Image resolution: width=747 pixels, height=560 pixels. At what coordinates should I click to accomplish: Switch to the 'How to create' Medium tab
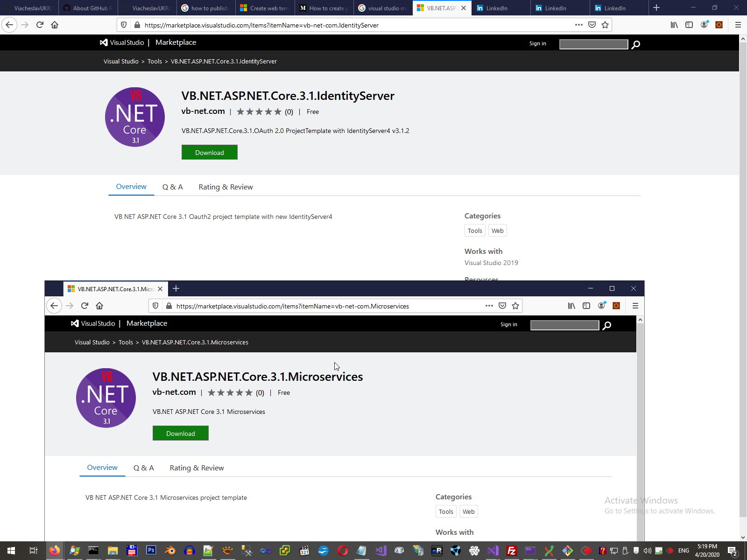(325, 8)
